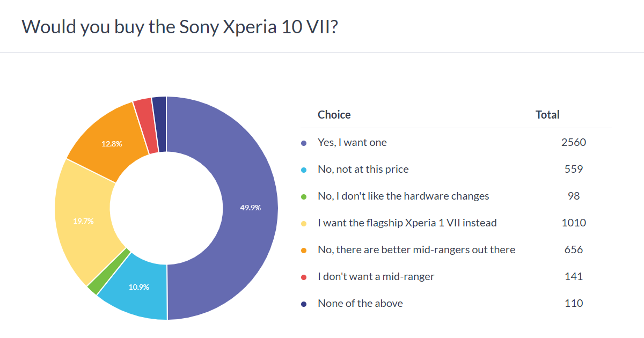The height and width of the screenshot is (338, 644).
Task: Select the yellow 19.7% donut slice
Action: [84, 220]
